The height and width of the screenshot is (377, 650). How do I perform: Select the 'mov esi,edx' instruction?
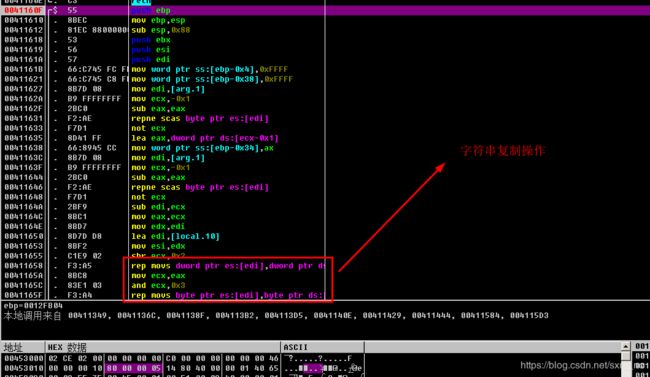158,246
